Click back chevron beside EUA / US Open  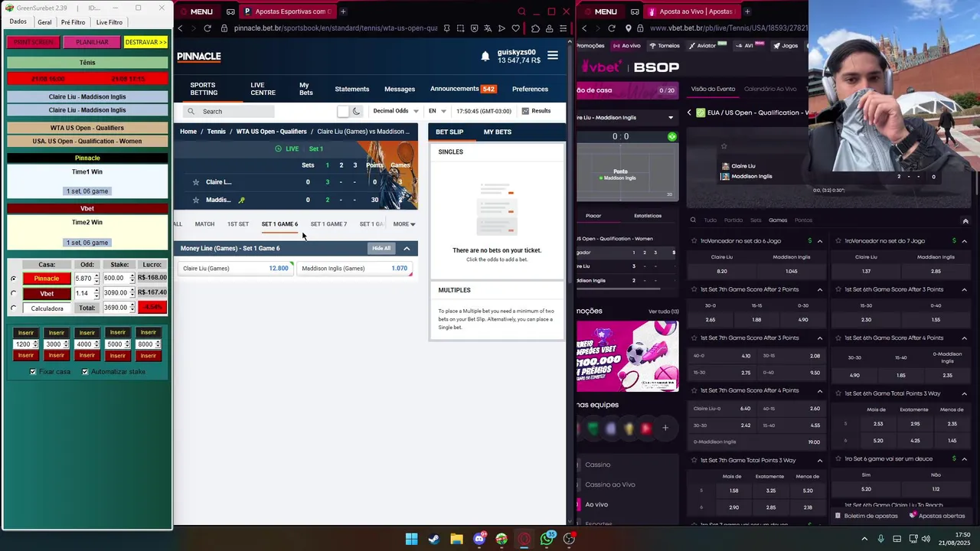(689, 112)
